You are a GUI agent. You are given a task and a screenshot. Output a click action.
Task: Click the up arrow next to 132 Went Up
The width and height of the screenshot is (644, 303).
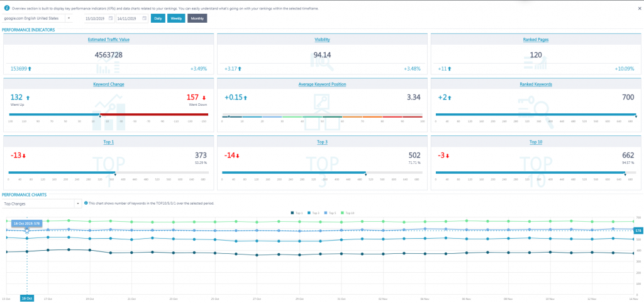[x=28, y=98]
